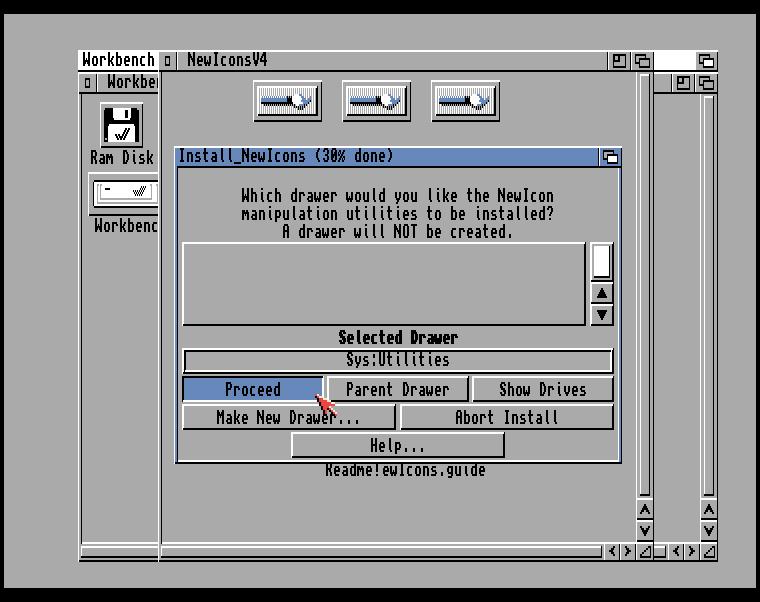This screenshot has width=760, height=602.
Task: Click the NewIconsV4 horizontal scroll left arrow
Action: coord(612,551)
